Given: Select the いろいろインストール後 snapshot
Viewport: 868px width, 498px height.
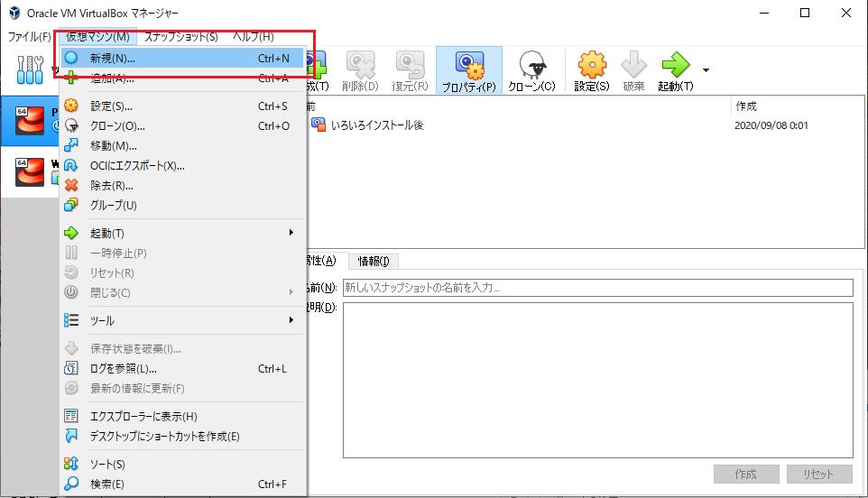Looking at the screenshot, I should click(377, 125).
